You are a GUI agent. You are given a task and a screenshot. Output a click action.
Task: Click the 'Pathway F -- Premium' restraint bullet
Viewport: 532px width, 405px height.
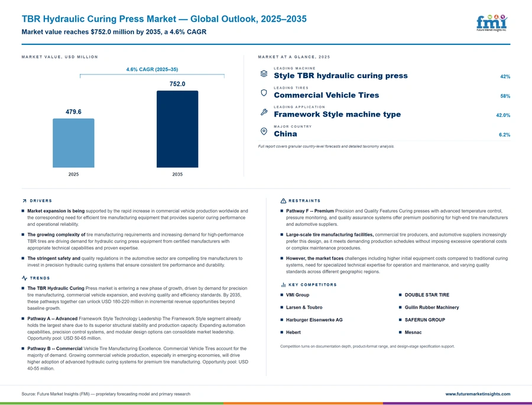pyautogui.click(x=395, y=218)
